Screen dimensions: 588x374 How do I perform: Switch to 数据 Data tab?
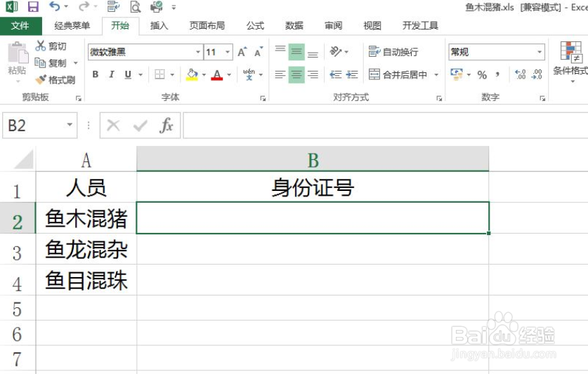click(x=294, y=25)
